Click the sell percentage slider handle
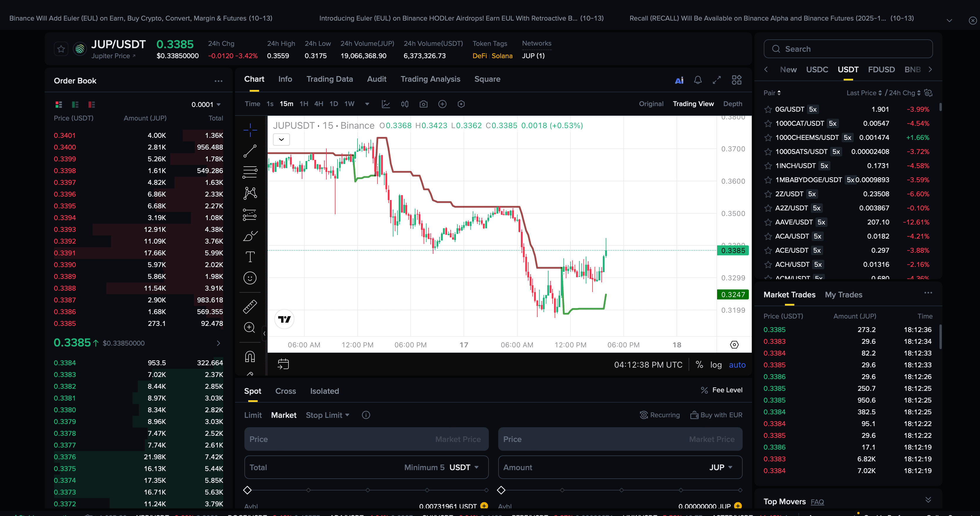 (x=501, y=490)
